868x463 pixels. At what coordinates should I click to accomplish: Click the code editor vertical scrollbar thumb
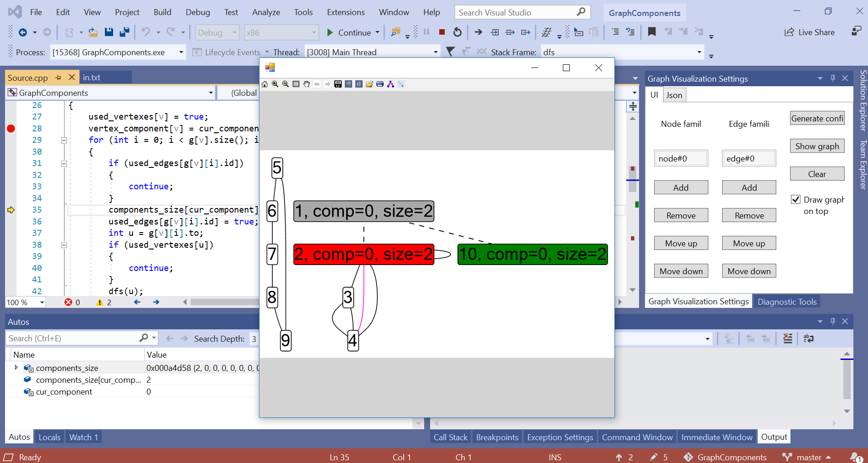coord(632,178)
